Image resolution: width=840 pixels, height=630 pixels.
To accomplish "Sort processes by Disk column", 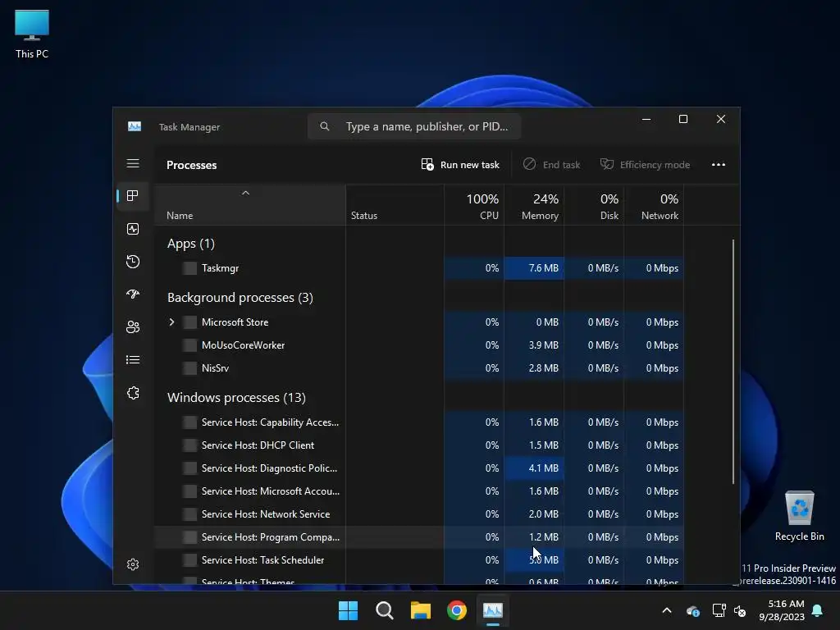I will (594, 206).
